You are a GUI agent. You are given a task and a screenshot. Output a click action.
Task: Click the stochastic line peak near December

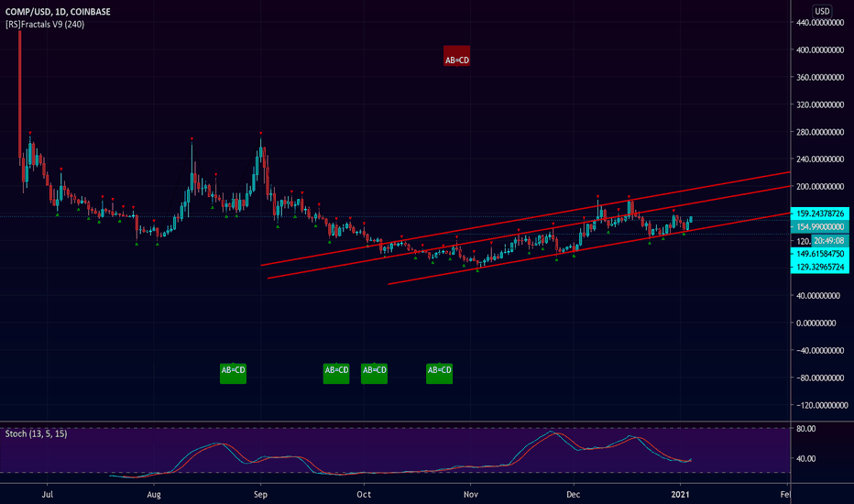(x=552, y=433)
